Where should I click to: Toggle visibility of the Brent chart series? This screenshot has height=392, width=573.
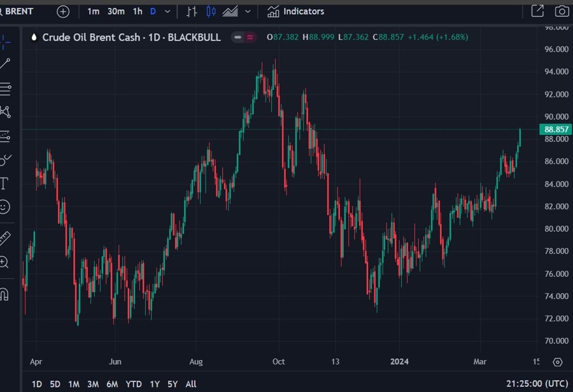click(237, 37)
